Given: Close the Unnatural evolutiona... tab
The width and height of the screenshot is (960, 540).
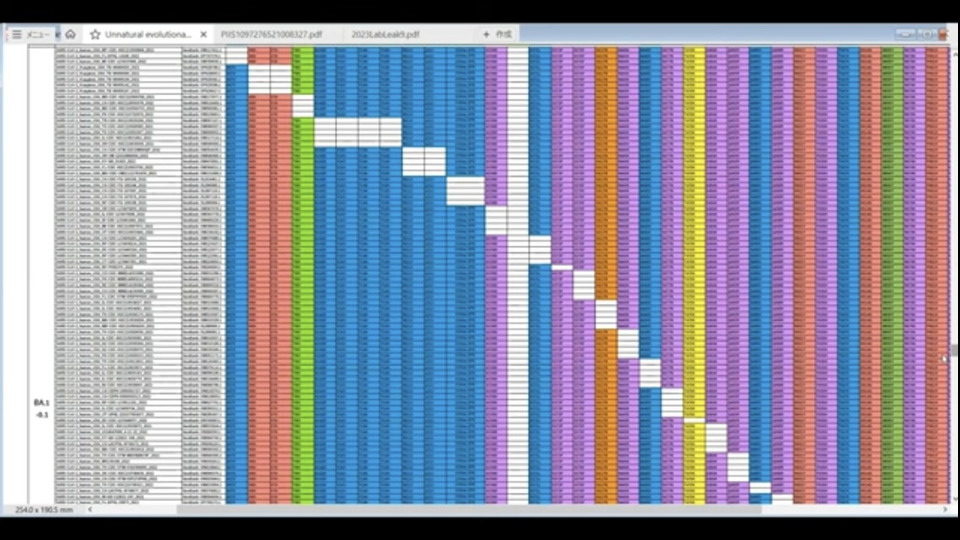Looking at the screenshot, I should click(203, 34).
